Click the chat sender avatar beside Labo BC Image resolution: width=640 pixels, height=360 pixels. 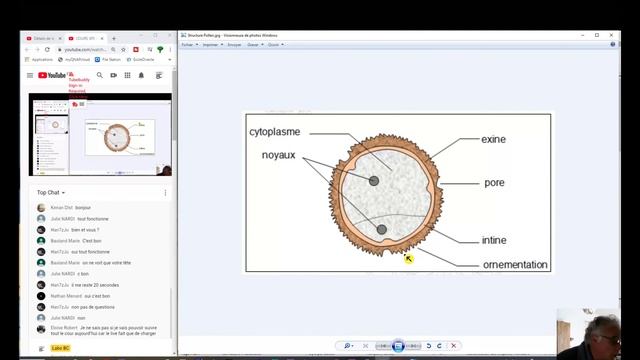pos(41,348)
